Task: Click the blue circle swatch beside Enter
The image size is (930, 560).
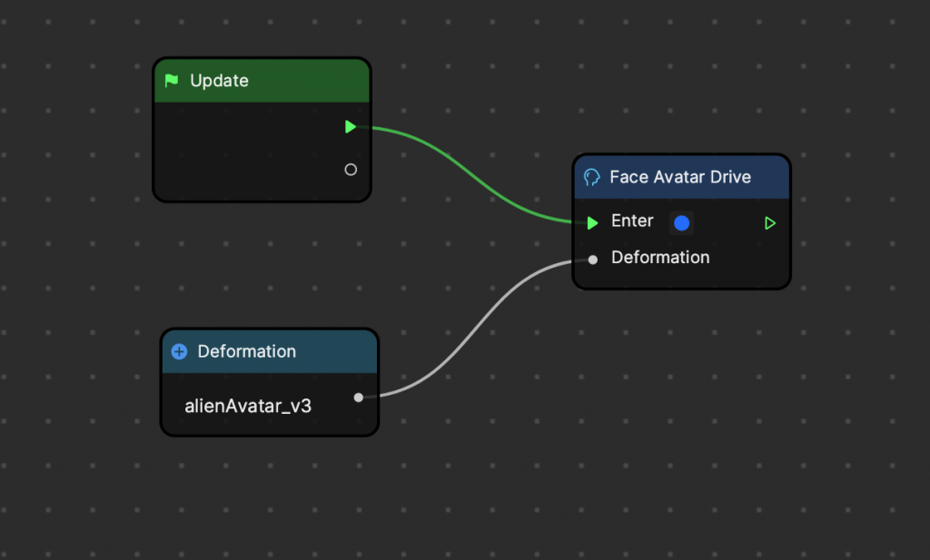Action: [x=681, y=222]
